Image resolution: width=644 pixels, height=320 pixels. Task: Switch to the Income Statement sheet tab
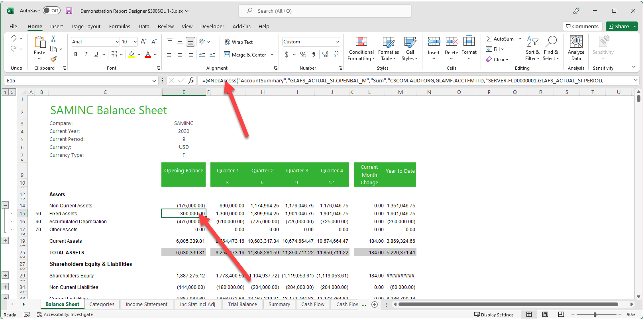coord(146,304)
